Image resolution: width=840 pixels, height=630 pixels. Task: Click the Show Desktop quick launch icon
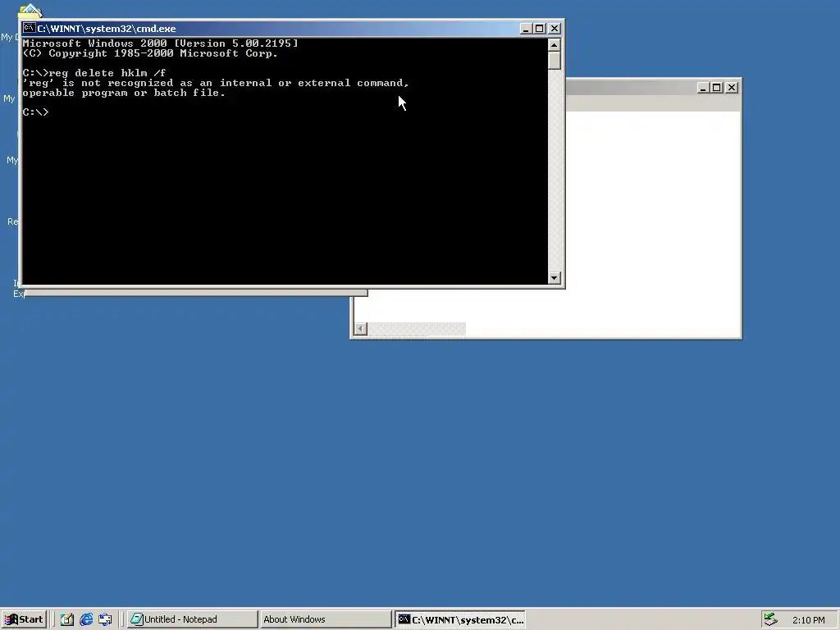66,619
